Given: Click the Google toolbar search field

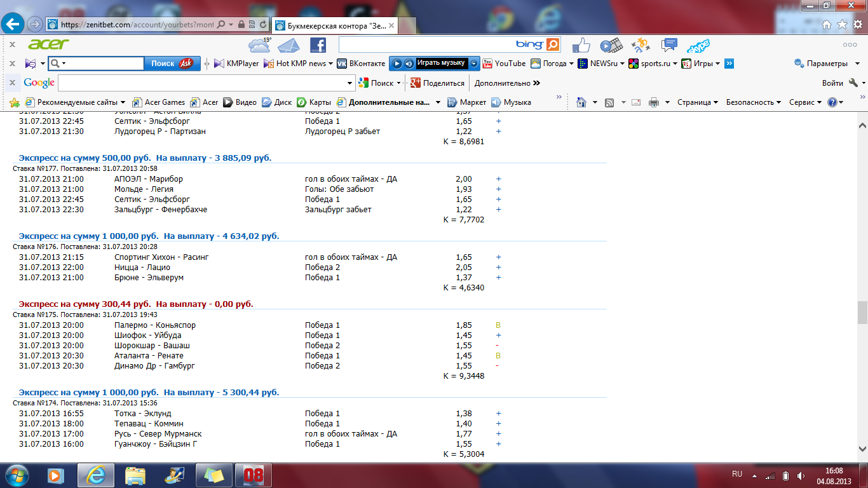Looking at the screenshot, I should pos(203,83).
